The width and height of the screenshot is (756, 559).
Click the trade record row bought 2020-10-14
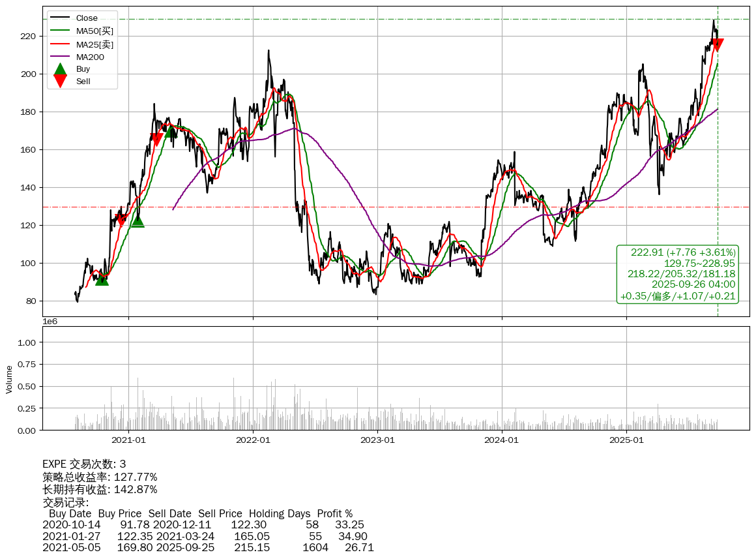(x=203, y=525)
